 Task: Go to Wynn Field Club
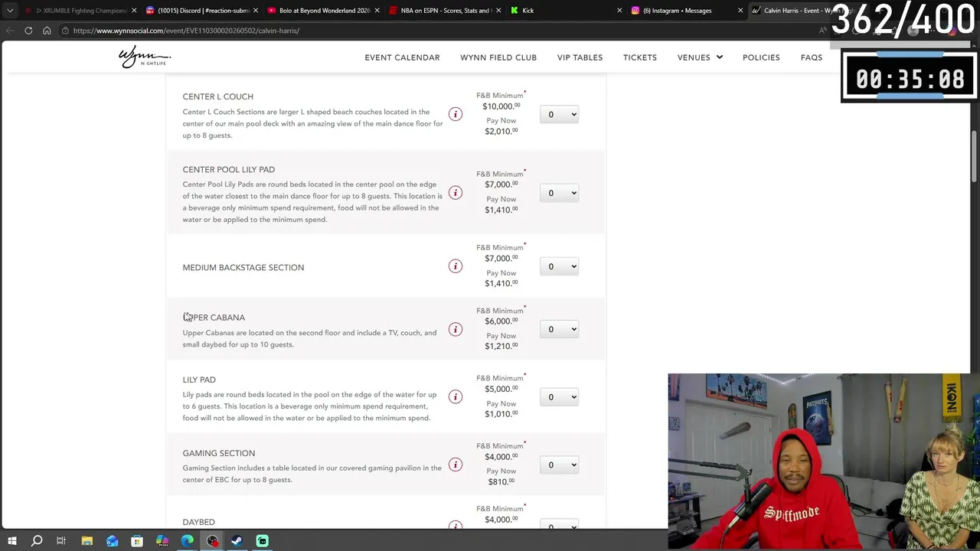[x=498, y=57]
